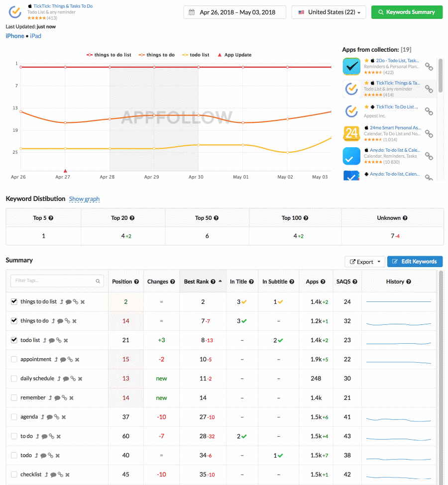Viewport: 448px width, 485px height.
Task: Uncheck the 'todo list' keyword checkbox
Action: coord(14,340)
